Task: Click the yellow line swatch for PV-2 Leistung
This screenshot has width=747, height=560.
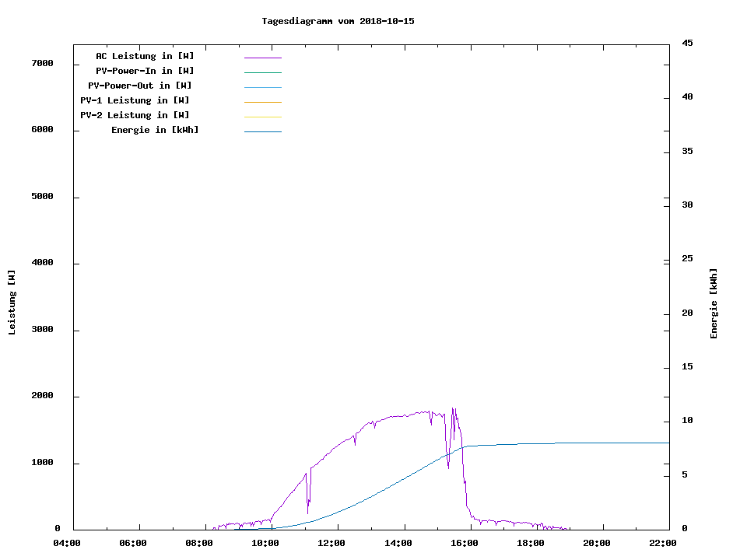Action: coord(262,117)
